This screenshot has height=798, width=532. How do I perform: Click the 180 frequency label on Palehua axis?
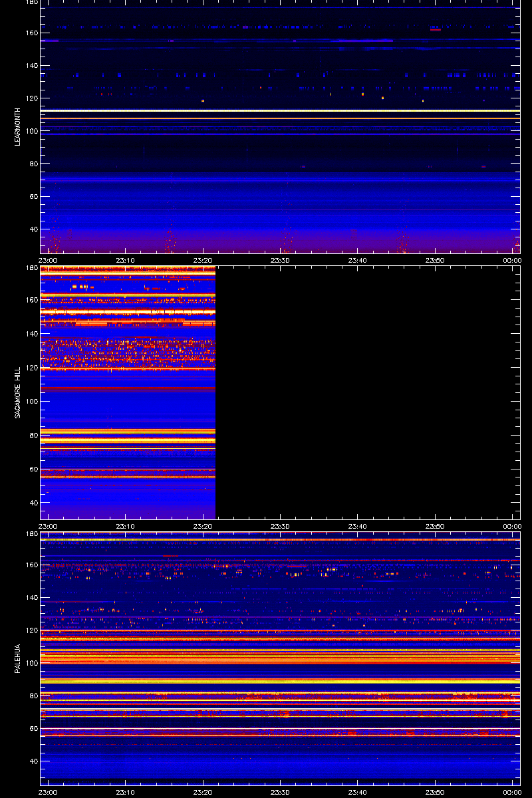tap(32, 534)
